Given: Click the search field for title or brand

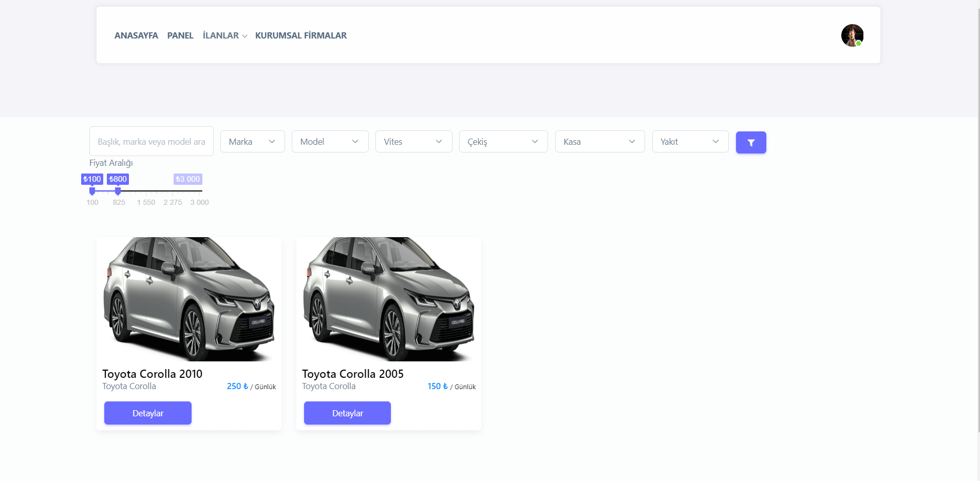Looking at the screenshot, I should [151, 141].
